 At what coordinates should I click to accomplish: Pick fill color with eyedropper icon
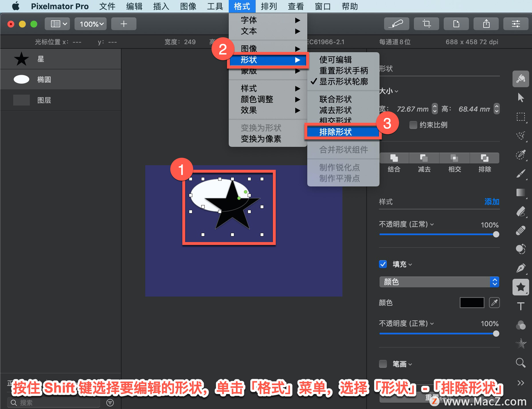(494, 303)
